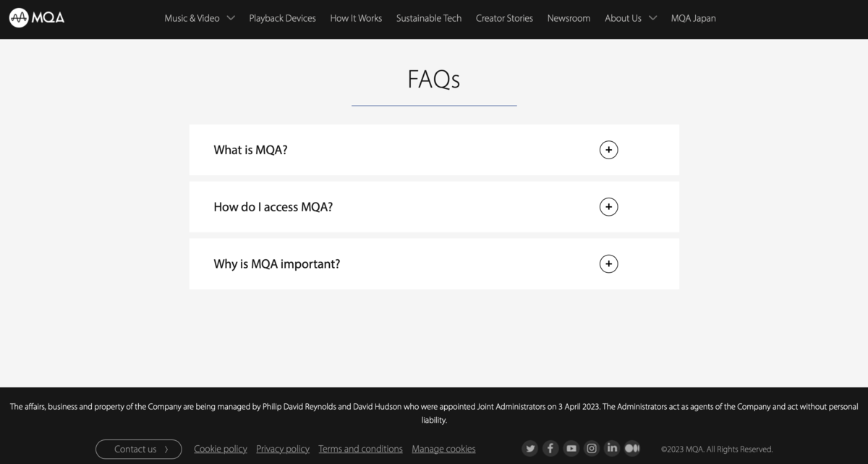868x464 pixels.
Task: Expand "How do I access MQA?" plus icon
Action: pos(609,207)
